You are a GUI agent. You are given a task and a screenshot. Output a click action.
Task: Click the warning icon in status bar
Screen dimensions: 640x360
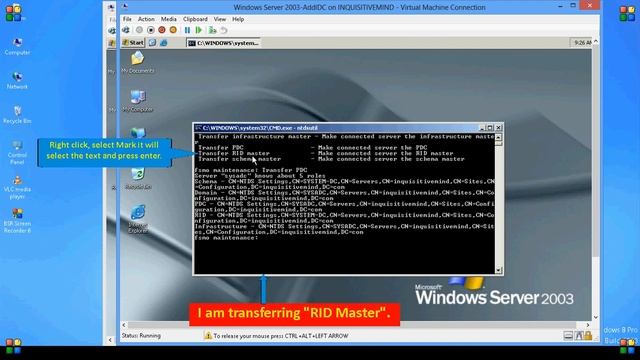[x=208, y=336]
